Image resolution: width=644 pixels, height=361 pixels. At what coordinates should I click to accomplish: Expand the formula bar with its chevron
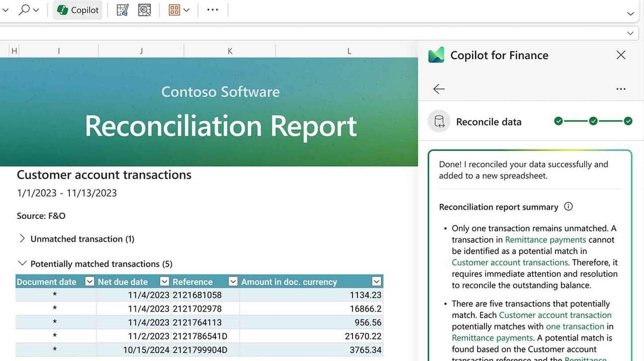pyautogui.click(x=631, y=33)
